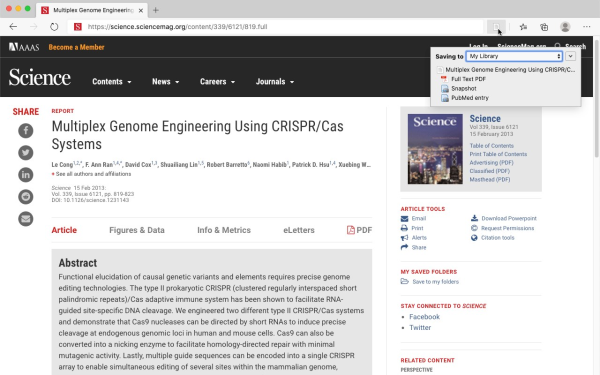Screen dimensions: 600x375
Task: Share article via Reddit icon
Action: [26, 197]
